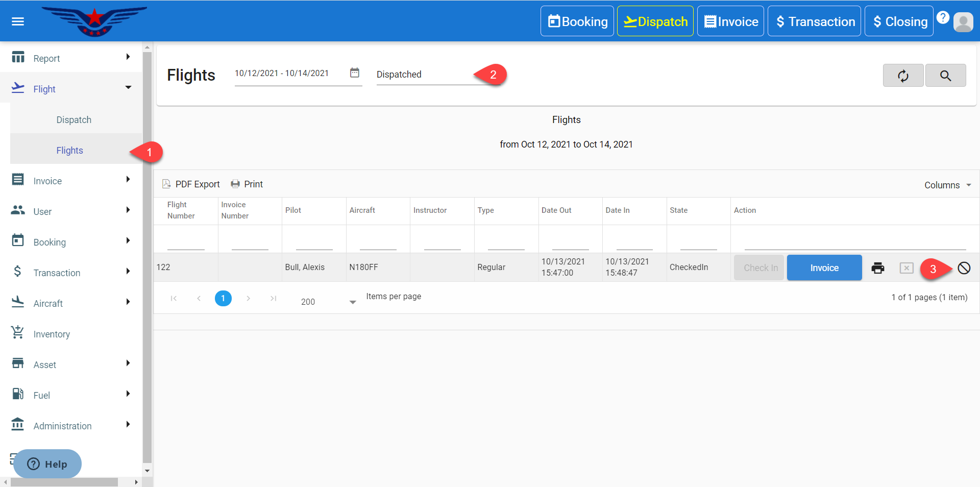
Task: Print flight 122 using printer icon
Action: coord(877,268)
